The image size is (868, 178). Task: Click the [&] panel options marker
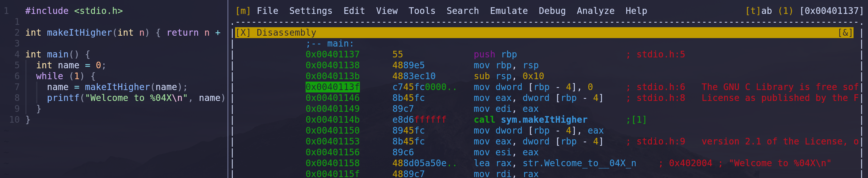pyautogui.click(x=845, y=33)
